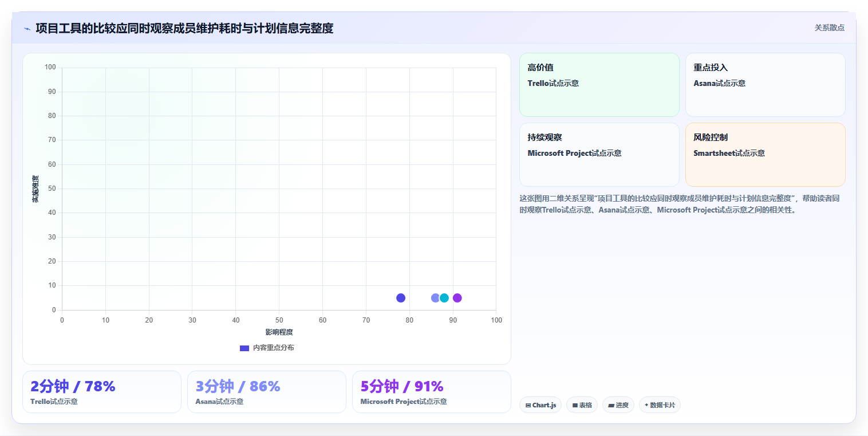Viewport: 868px width, 436px height.
Task: Click the 5分钟 / 91% stat card
Action: (432, 392)
